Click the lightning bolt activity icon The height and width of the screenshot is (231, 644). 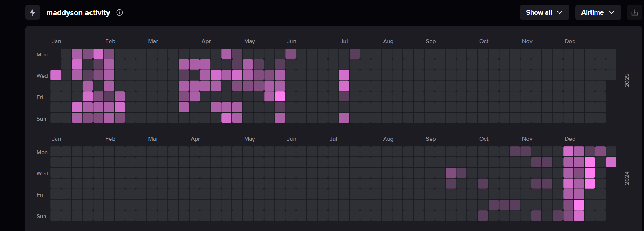33,12
